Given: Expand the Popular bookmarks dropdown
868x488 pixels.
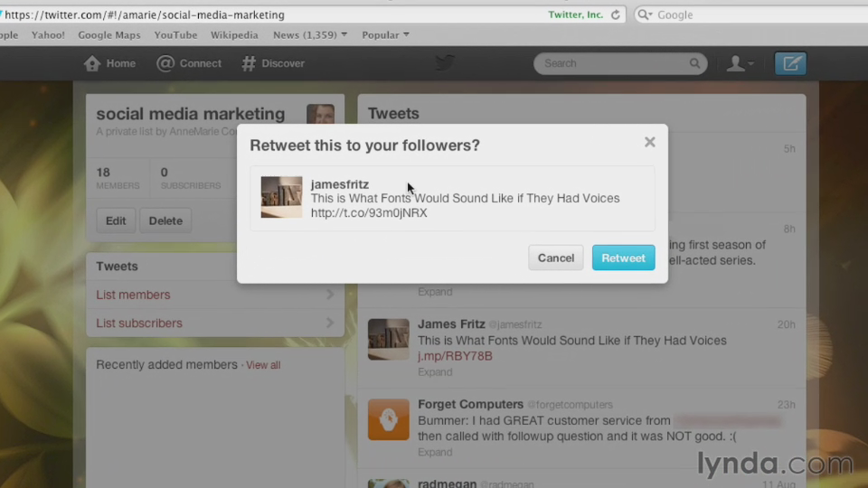Looking at the screenshot, I should click(x=385, y=35).
